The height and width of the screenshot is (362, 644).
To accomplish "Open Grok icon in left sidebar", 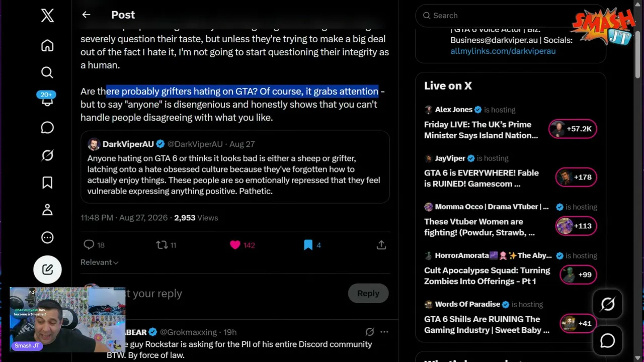I will [47, 155].
